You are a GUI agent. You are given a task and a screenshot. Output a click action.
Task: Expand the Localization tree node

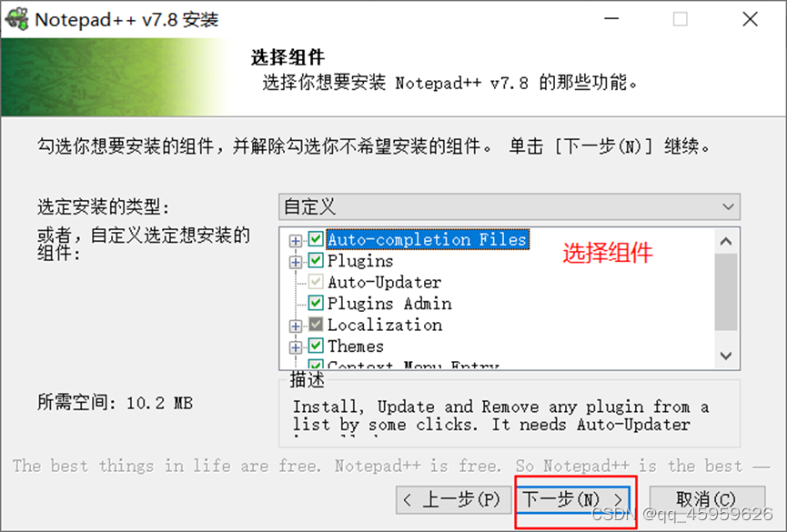(295, 326)
